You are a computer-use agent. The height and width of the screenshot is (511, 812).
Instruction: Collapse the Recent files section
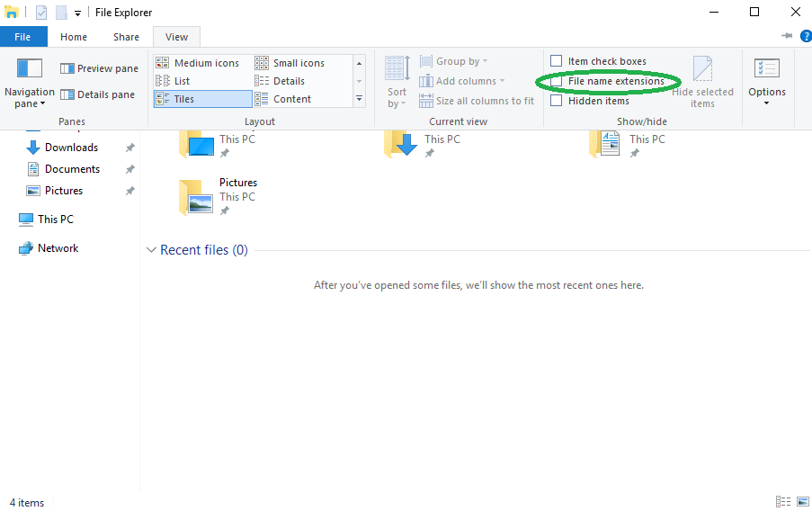point(151,250)
